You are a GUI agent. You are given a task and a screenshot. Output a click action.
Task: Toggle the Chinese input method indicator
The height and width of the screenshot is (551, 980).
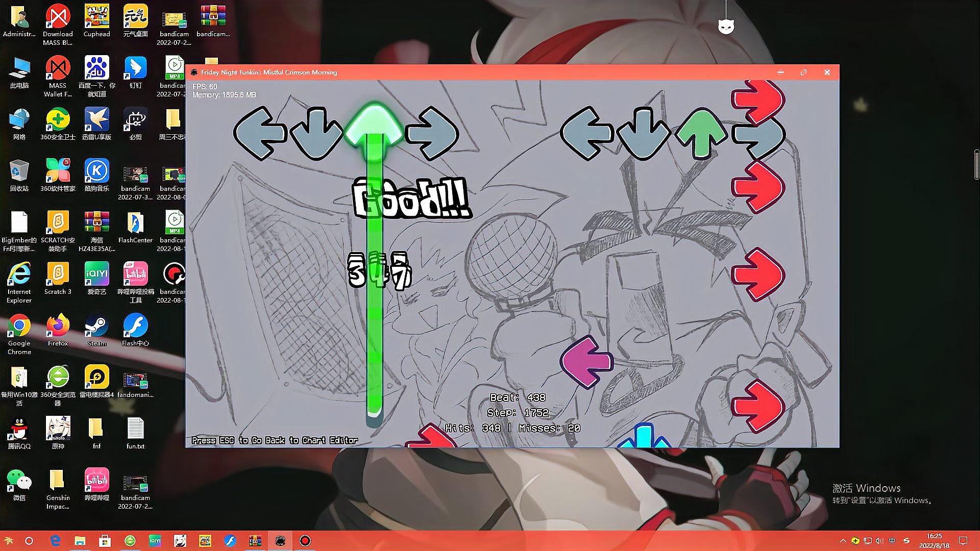coord(892,541)
